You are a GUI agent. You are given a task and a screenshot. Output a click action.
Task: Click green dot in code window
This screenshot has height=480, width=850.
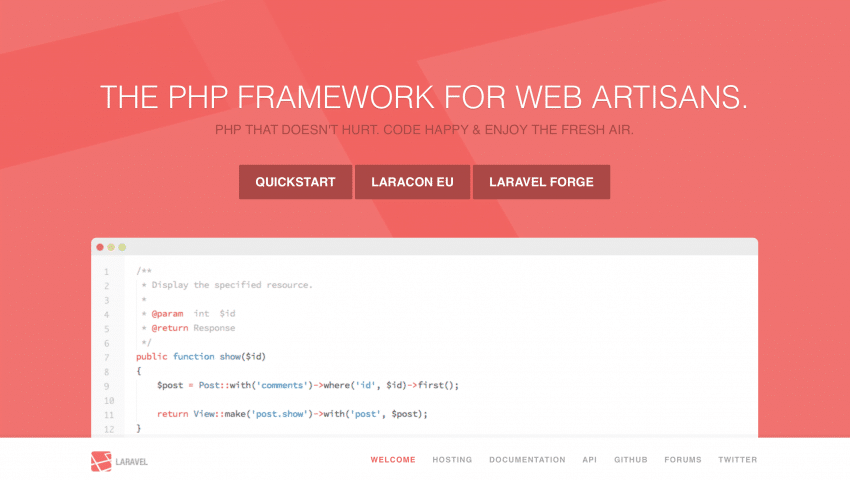point(122,247)
